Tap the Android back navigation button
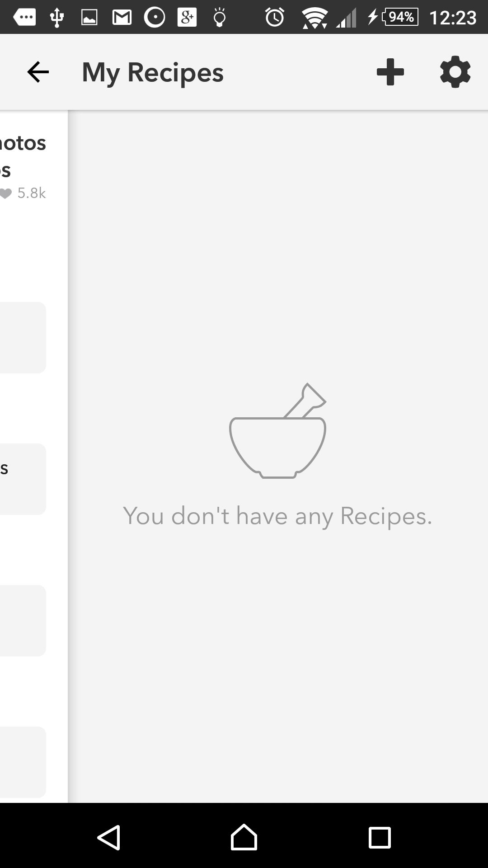 point(109,837)
